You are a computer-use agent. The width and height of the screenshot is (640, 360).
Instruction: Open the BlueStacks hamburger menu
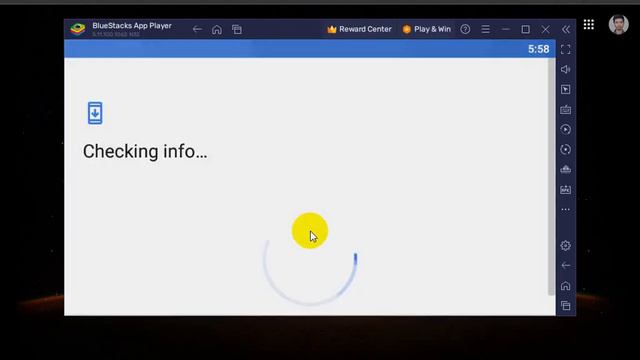[x=485, y=29]
